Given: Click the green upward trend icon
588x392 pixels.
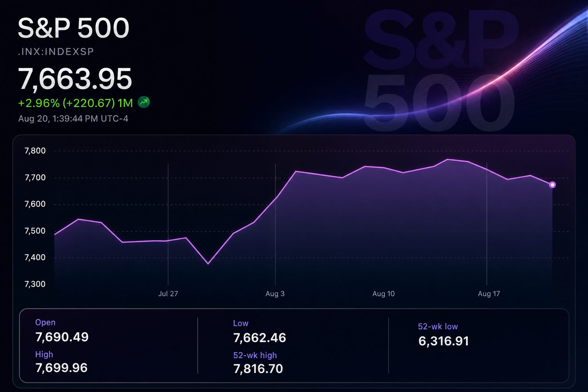Looking at the screenshot, I should pos(144,102).
